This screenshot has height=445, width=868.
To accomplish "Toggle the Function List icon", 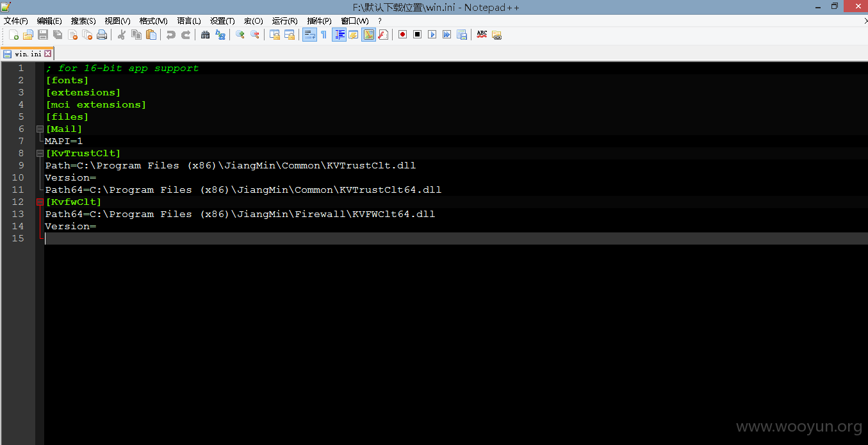I will coord(382,35).
